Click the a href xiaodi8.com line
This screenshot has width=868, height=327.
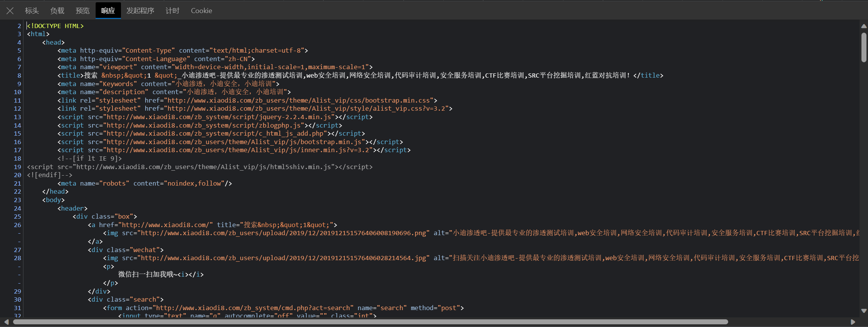(212, 225)
